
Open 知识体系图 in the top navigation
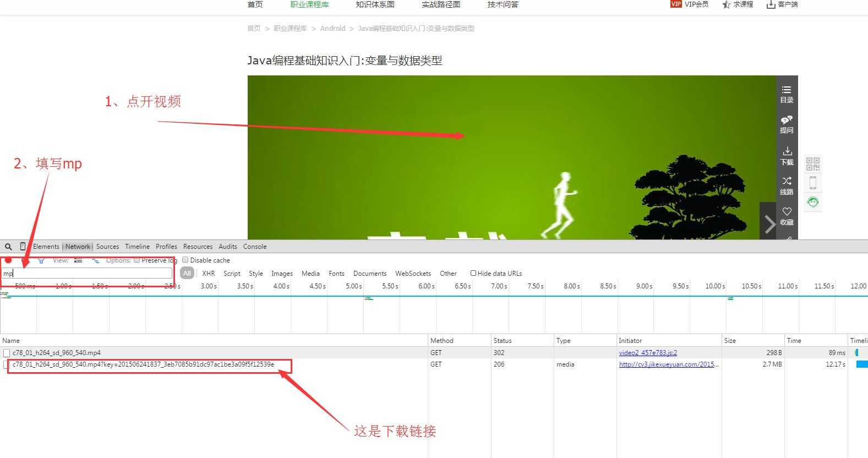click(375, 4)
